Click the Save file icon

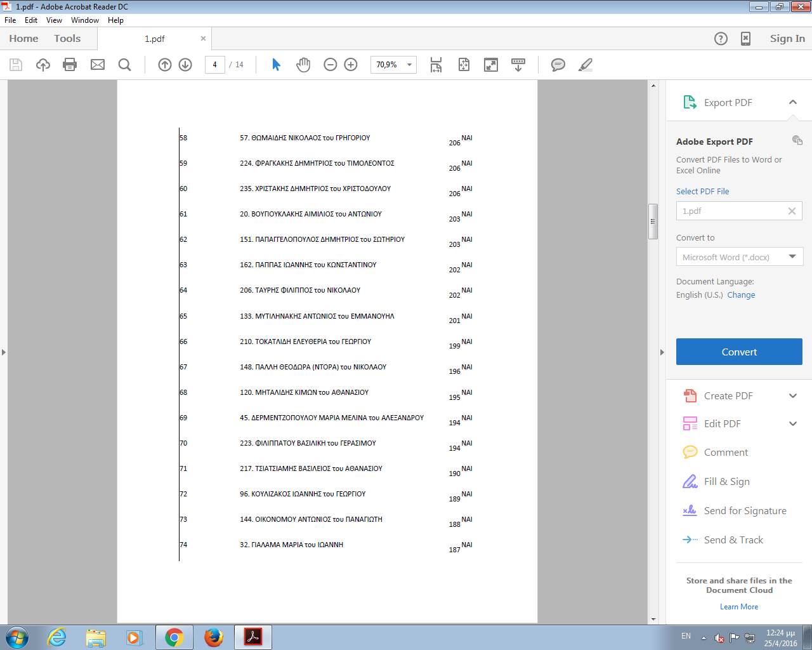point(16,65)
